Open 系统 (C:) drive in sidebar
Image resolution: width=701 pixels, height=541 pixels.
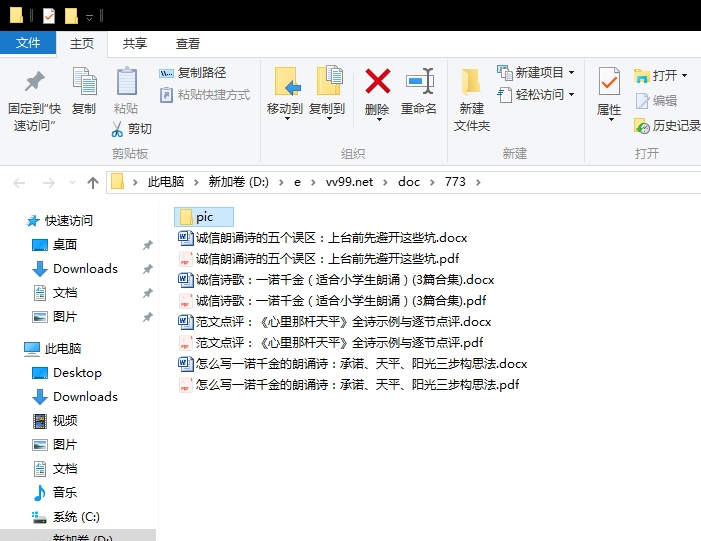66,517
